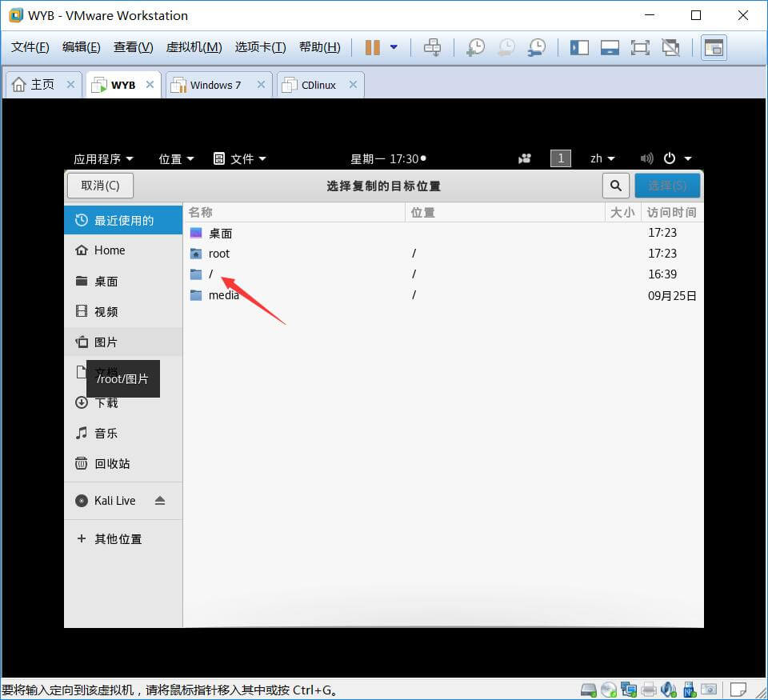Click the search magnifier in file dialog
The width and height of the screenshot is (768, 700).
(615, 186)
